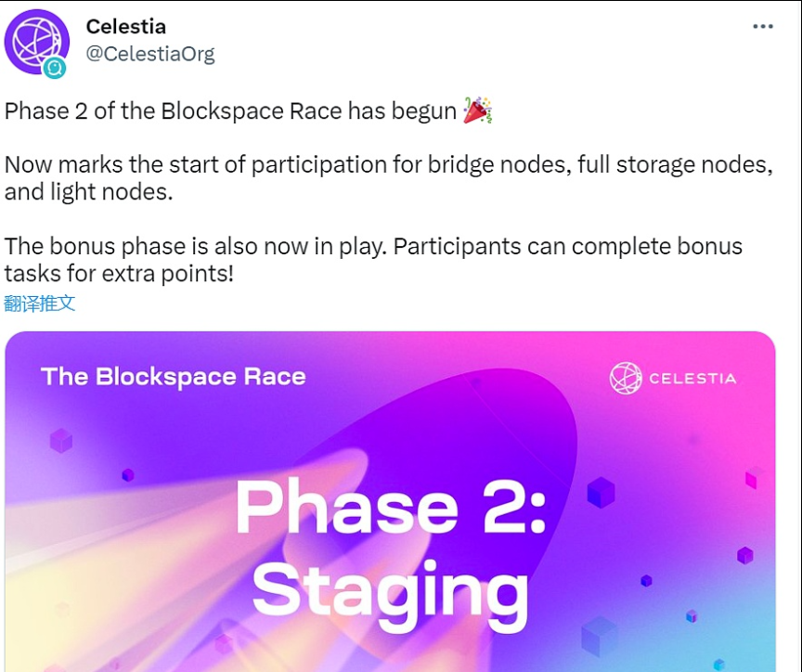Click "The Blockspace Race" banner heading
Screen dimensions: 802x672
point(174,377)
